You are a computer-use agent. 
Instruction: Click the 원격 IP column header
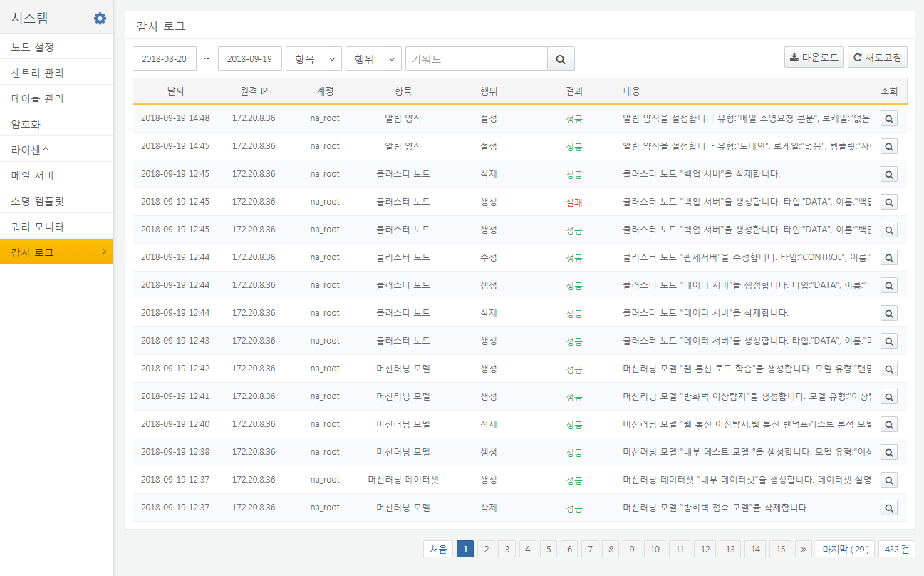pos(254,91)
